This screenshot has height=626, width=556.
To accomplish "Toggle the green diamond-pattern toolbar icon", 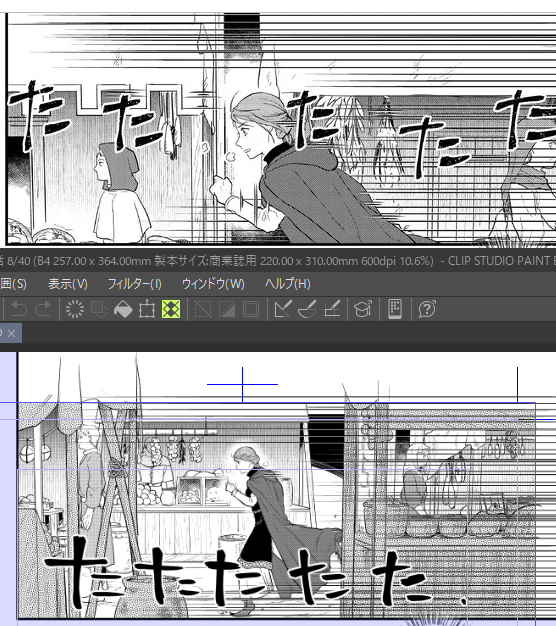I will click(171, 309).
